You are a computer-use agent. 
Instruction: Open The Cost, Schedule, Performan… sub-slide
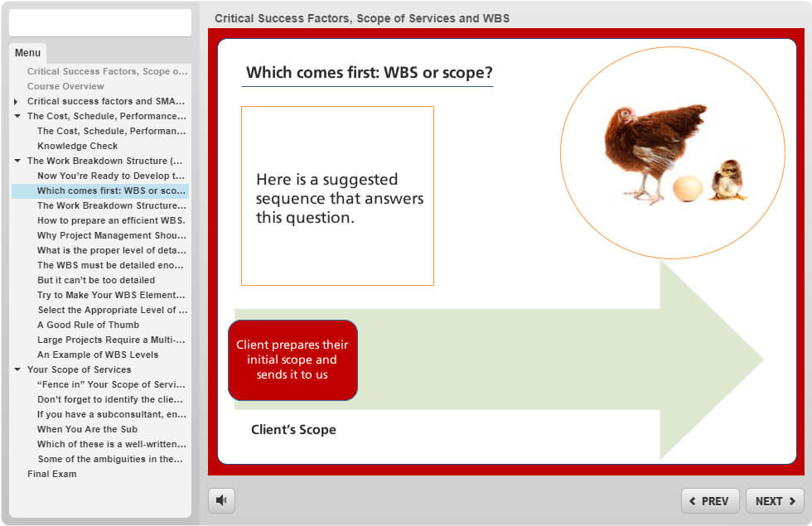click(x=111, y=131)
